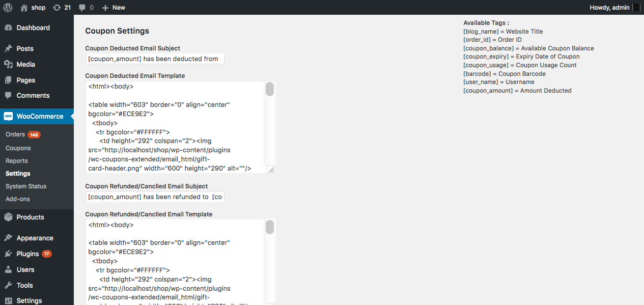Click the updates refresh icon showing 21
The image size is (644, 305).
[57, 8]
